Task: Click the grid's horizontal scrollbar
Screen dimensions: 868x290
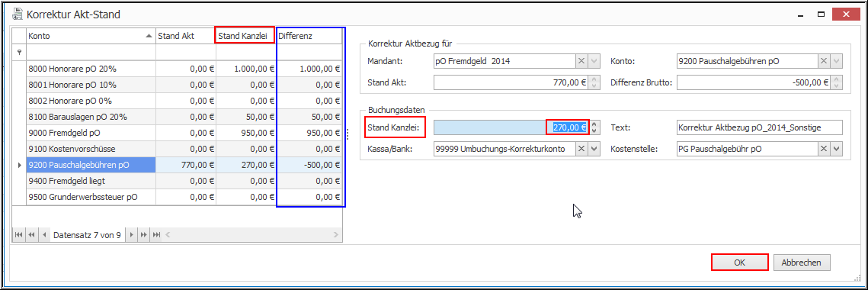Action: 252,235
